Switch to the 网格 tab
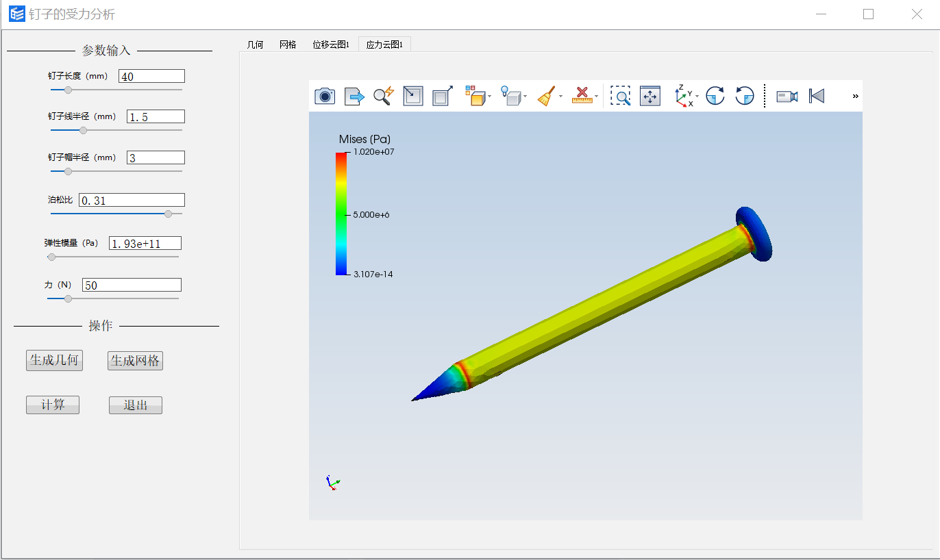The image size is (940, 560). click(x=288, y=44)
